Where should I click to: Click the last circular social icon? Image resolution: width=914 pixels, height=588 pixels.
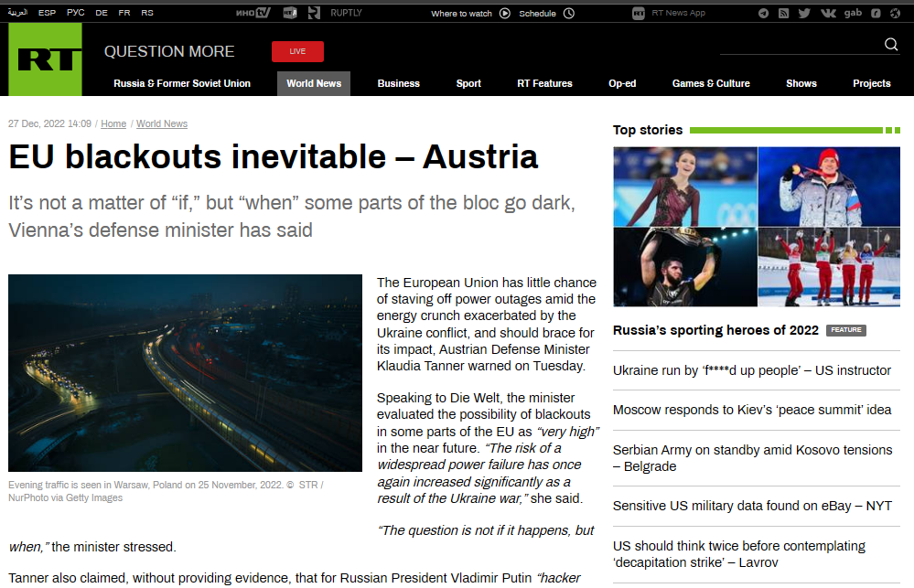click(x=896, y=14)
